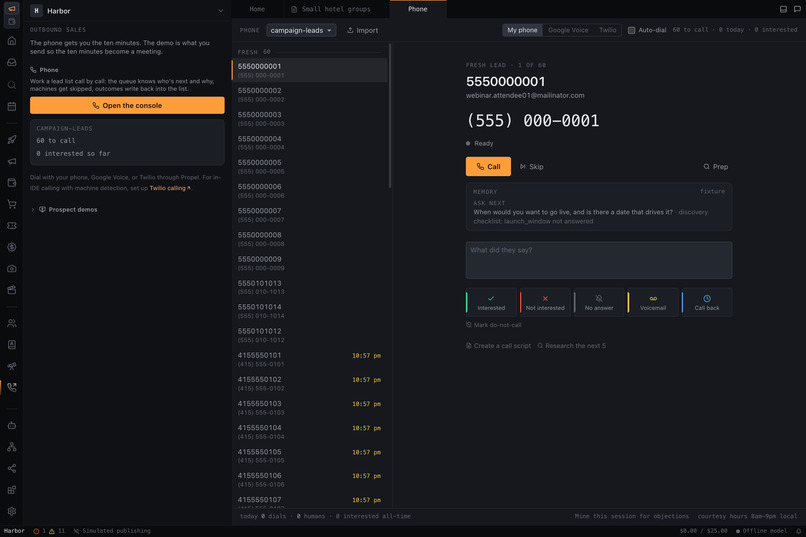Click the orange Call button
Image resolution: width=806 pixels, height=537 pixels.
click(488, 166)
